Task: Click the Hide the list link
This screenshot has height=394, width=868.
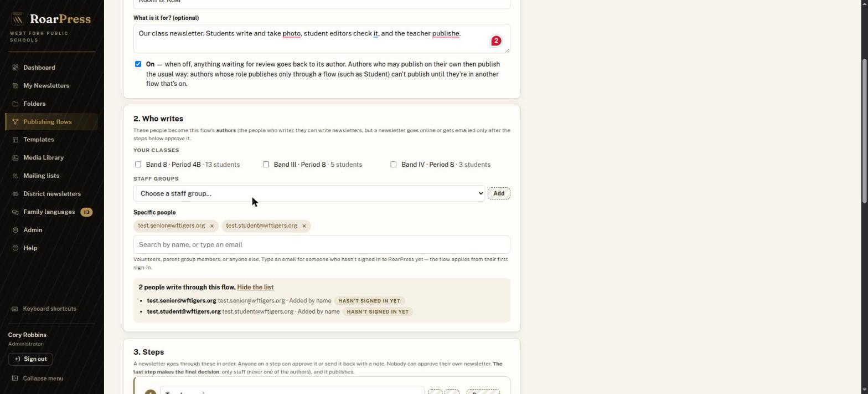Action: [x=255, y=287]
